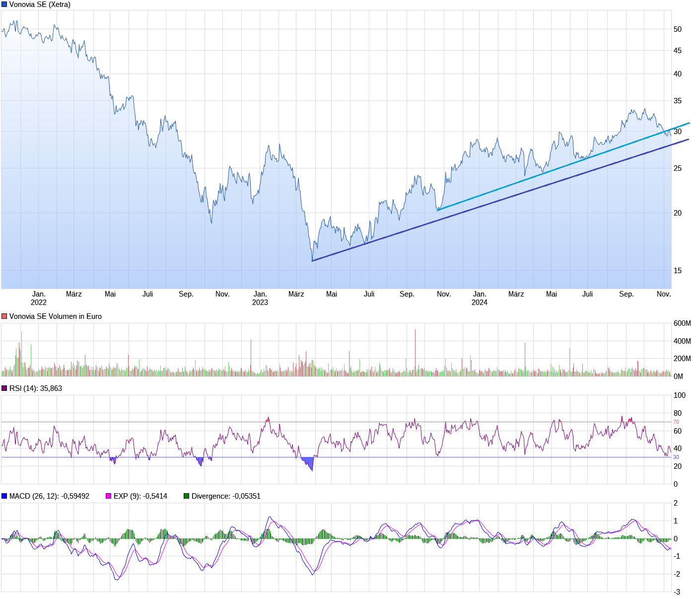Select the 'Divergence: -0,05351' label
700x599 pixels.
(226, 496)
